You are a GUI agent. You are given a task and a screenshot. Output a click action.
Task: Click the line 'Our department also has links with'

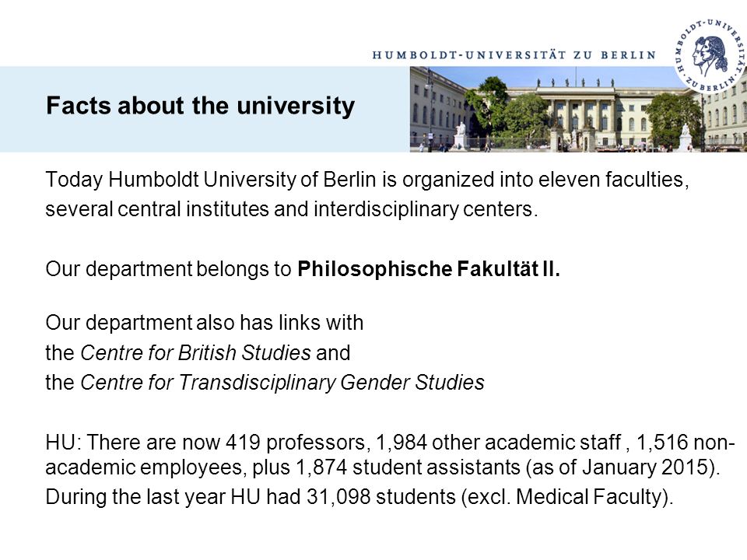coord(205,323)
